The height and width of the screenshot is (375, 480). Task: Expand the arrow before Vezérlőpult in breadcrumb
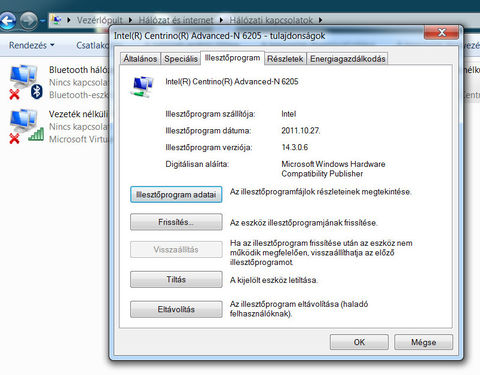pyautogui.click(x=69, y=20)
